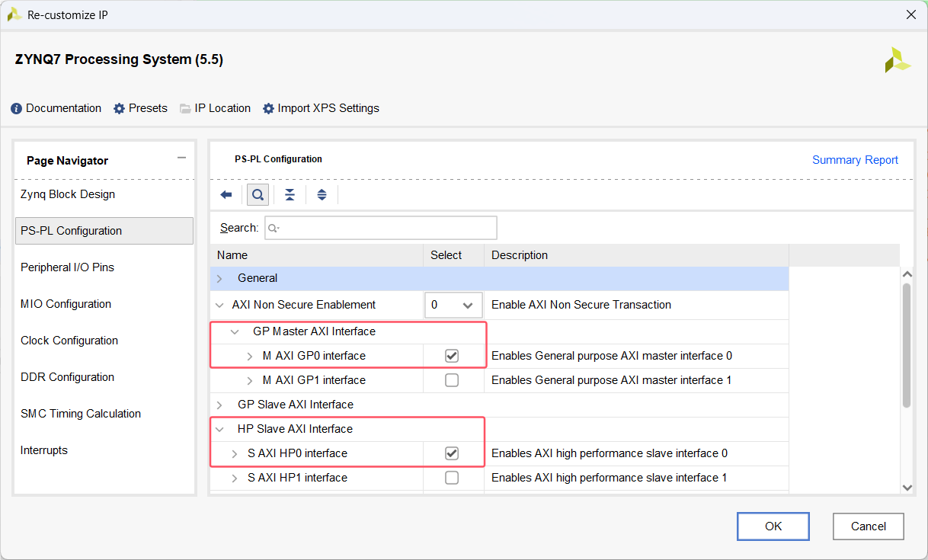Expand M AXI GP0 interface chevron

(x=250, y=356)
